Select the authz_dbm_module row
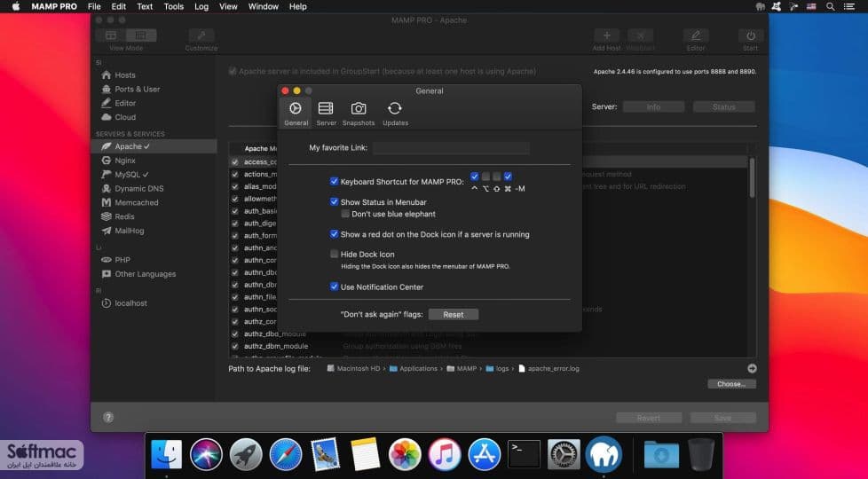 (488, 346)
